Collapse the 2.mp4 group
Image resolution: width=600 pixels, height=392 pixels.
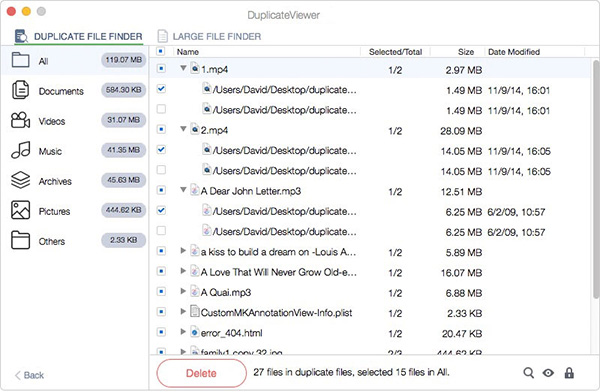pyautogui.click(x=183, y=129)
